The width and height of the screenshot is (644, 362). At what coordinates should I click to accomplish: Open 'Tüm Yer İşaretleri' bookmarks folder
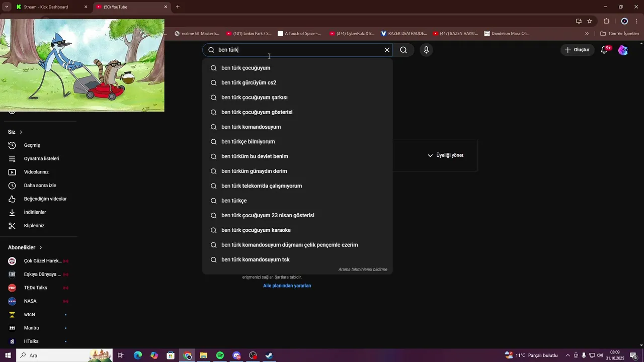(x=620, y=34)
